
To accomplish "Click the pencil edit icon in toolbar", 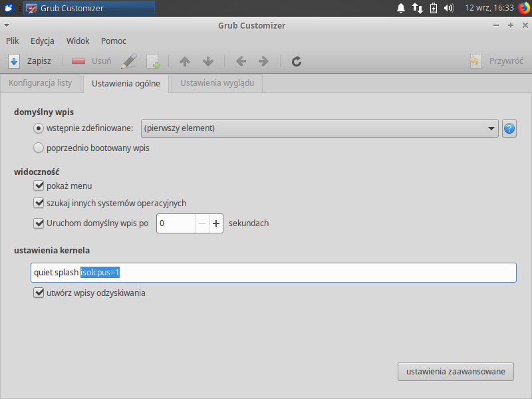I will [129, 61].
